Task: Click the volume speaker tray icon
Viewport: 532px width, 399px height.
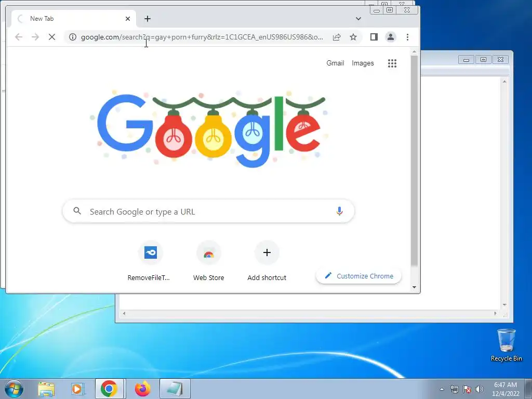Action: 480,389
